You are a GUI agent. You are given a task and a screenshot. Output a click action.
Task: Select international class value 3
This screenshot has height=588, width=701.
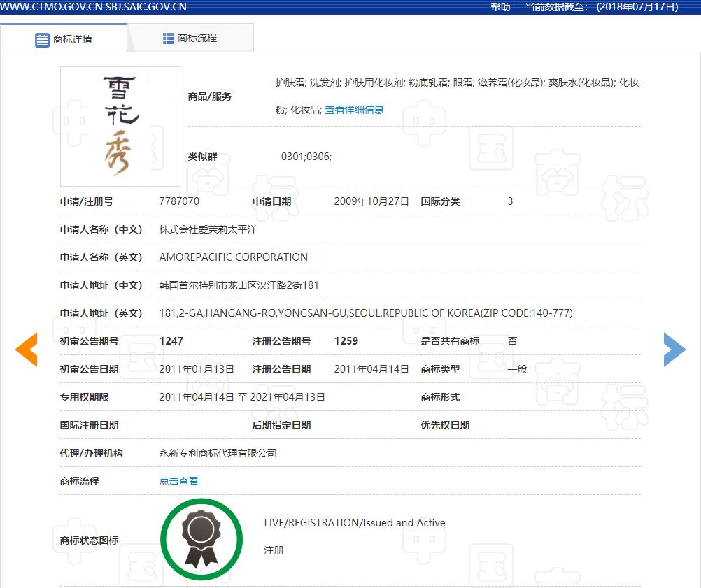click(510, 201)
